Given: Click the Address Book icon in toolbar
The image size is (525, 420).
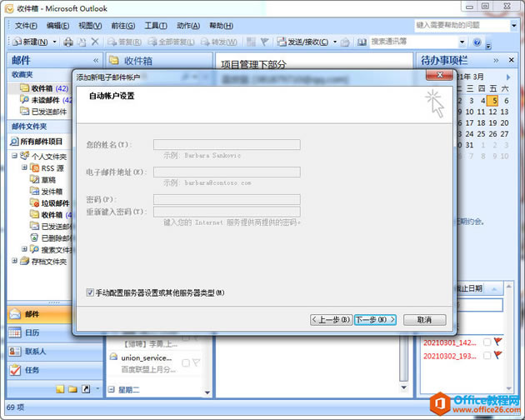Looking at the screenshot, I should pyautogui.click(x=362, y=42).
